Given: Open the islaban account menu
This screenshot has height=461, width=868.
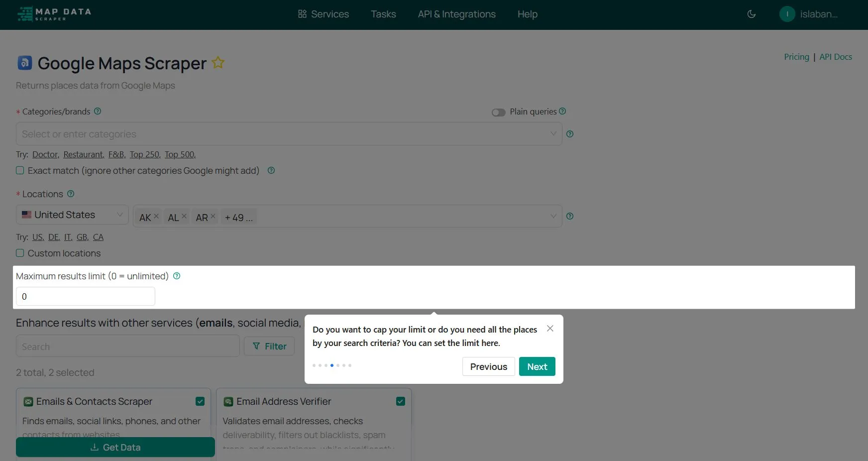Looking at the screenshot, I should click(819, 14).
